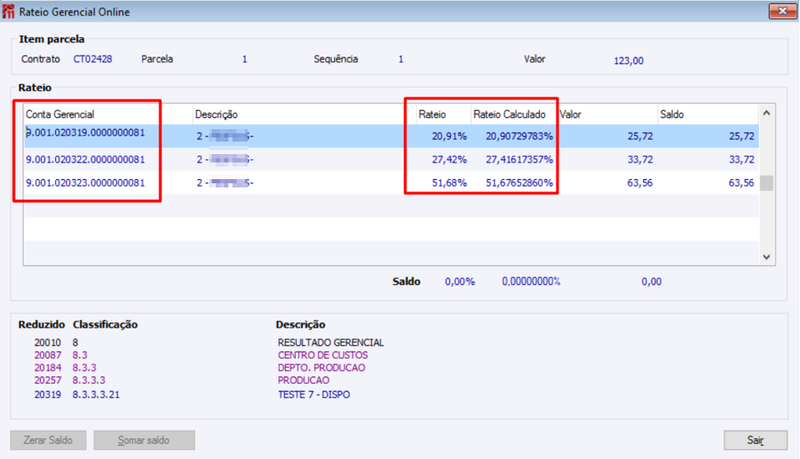Screen dimensions: 800x459
Task: Click the 51,67652860% calculated rateio cell
Action: (519, 183)
